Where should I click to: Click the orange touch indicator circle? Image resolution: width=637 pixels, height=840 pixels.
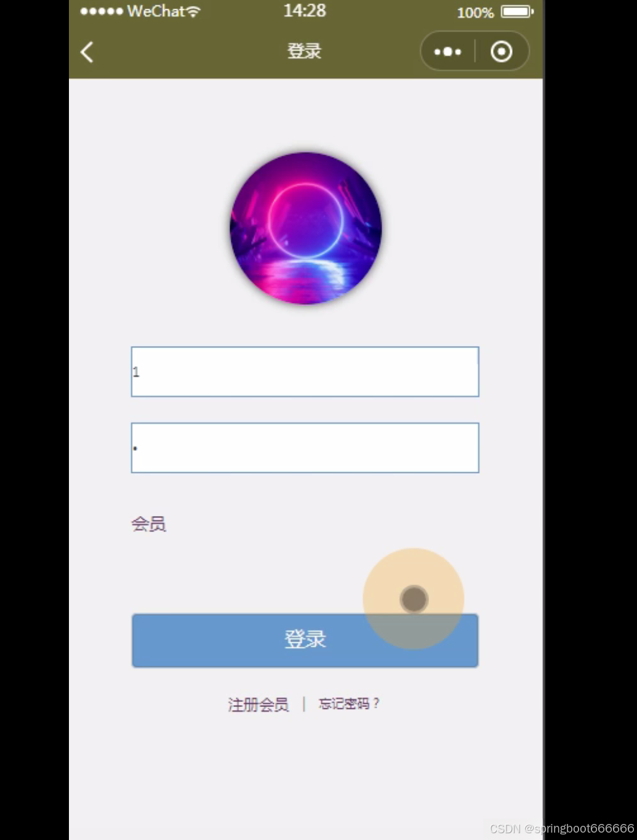(414, 599)
